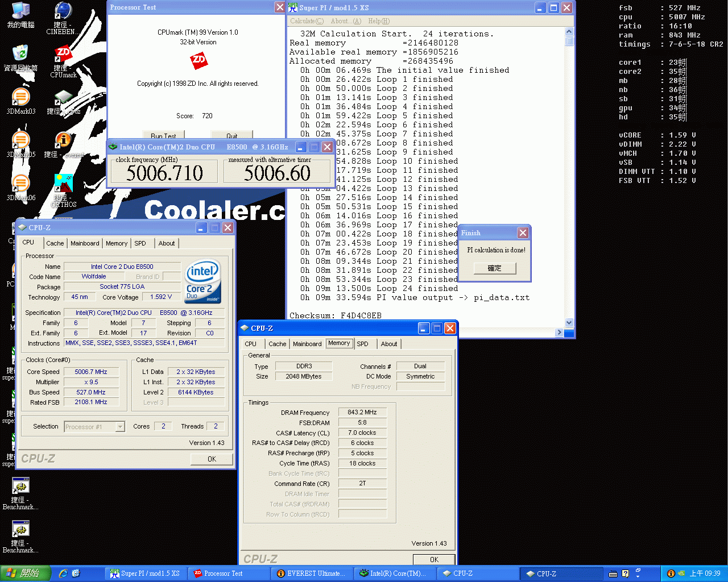
Task: Open About tab in front-left CPU-Z window
Action: click(167, 243)
